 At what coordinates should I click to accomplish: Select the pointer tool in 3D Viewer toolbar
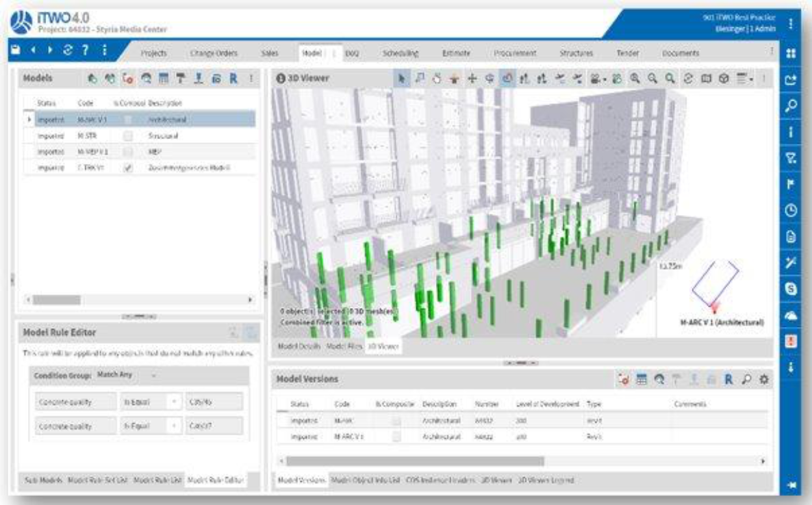point(401,79)
